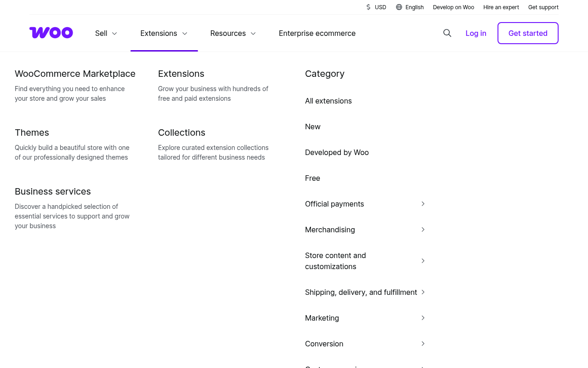This screenshot has height=368, width=588.
Task: Select Shipping, delivery, and fulfillment category
Action: coord(361,292)
